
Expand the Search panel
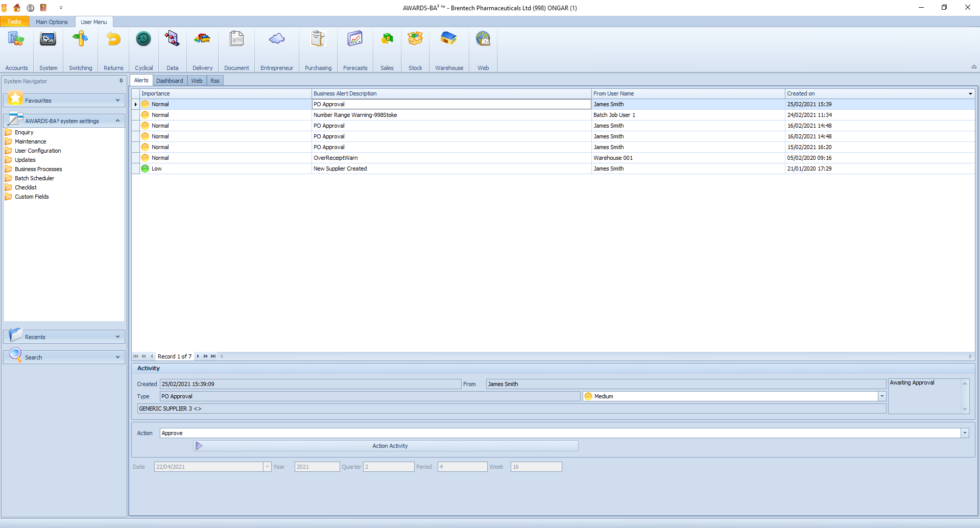[117, 357]
